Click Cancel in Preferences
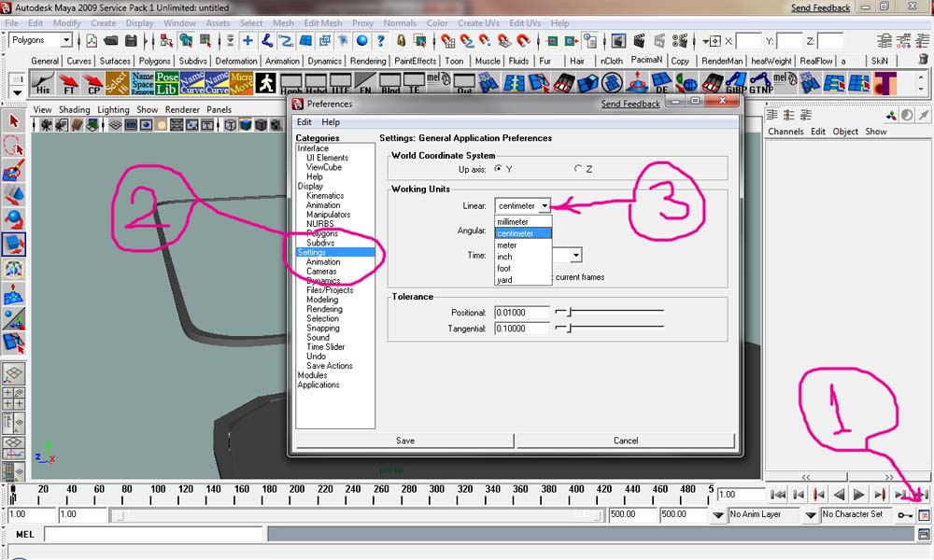The height and width of the screenshot is (560, 934). pyautogui.click(x=626, y=441)
